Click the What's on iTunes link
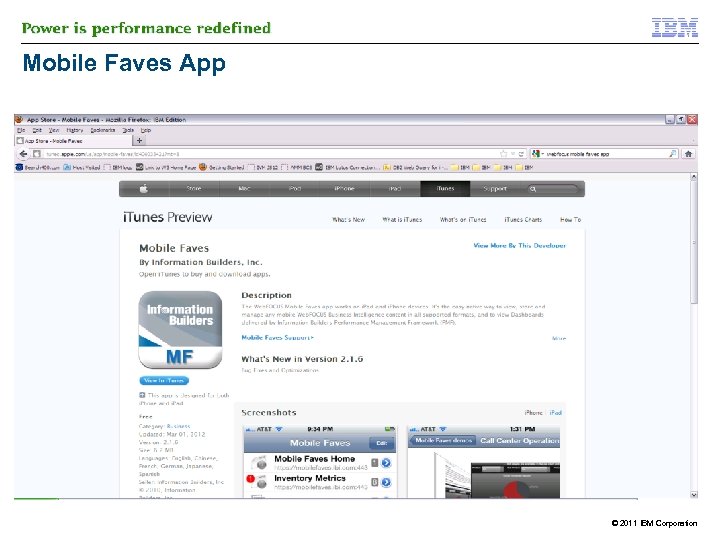Image resolution: width=720 pixels, height=540 pixels. [463, 219]
